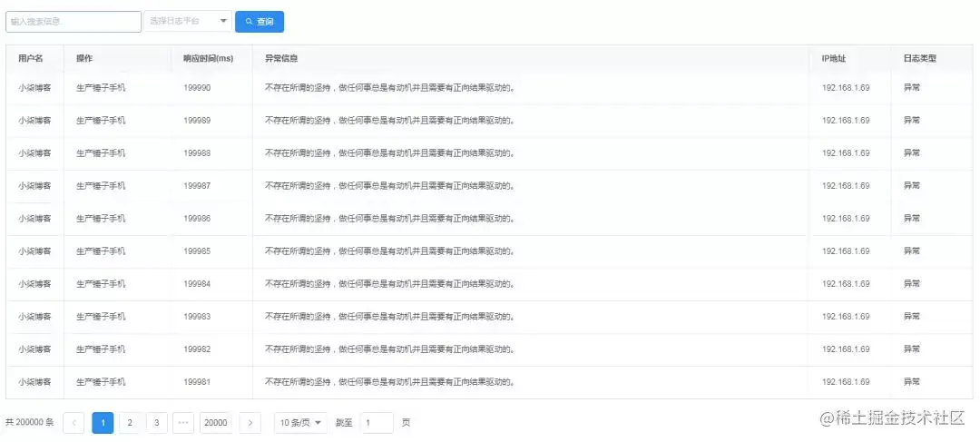Select page 2 in pagination
Viewport: 980px width, 442px height.
(x=130, y=423)
